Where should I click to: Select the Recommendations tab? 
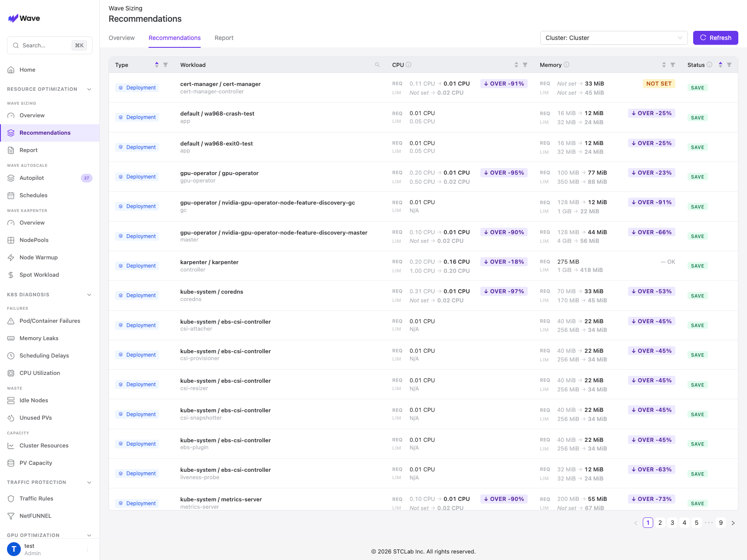(175, 38)
